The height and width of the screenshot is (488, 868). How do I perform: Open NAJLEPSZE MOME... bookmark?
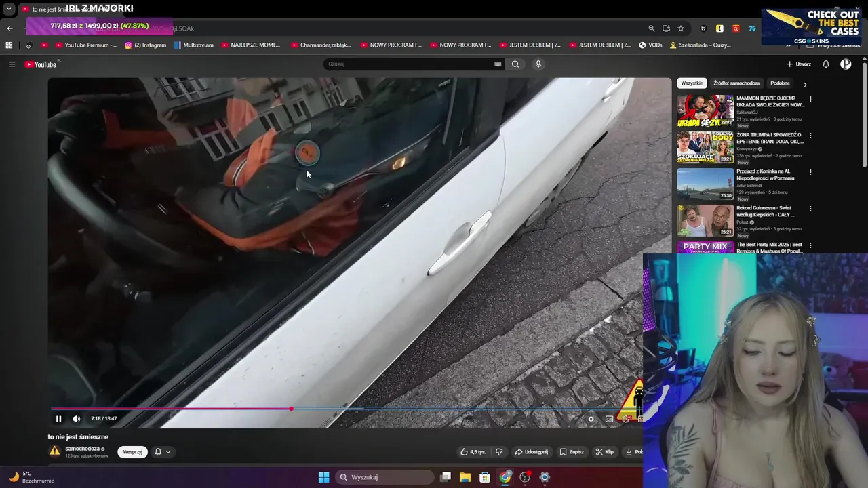coord(250,45)
